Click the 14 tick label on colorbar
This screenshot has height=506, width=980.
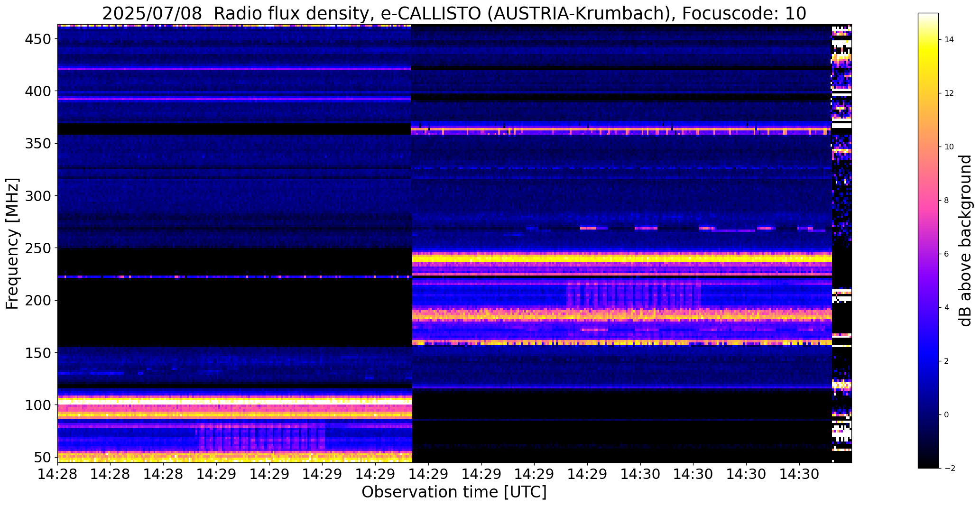pos(949,40)
